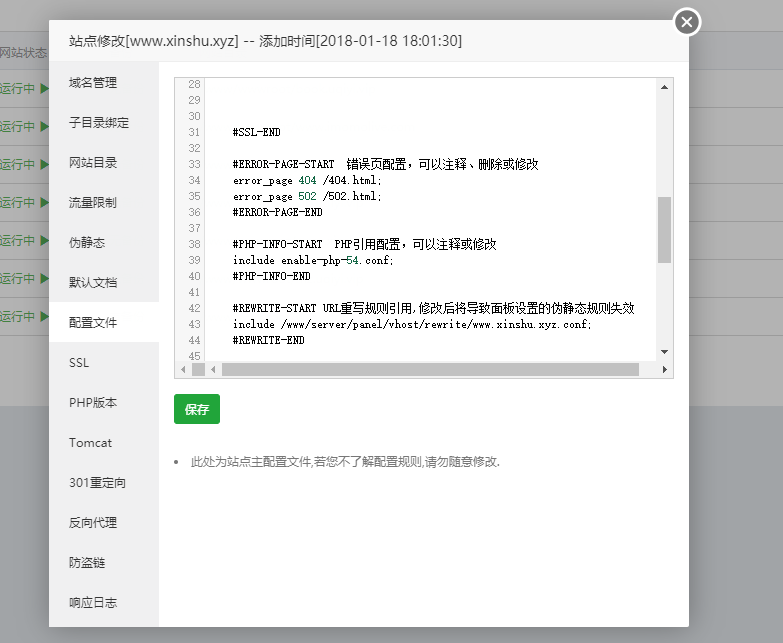Click the vertical scrollbar thumb
Viewport: 783px width, 643px height.
click(x=664, y=230)
